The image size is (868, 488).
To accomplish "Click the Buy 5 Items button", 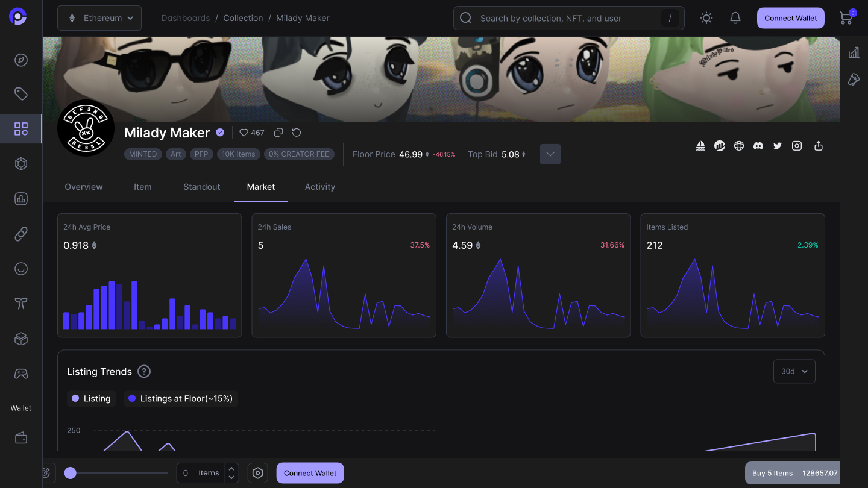I will pyautogui.click(x=792, y=473).
